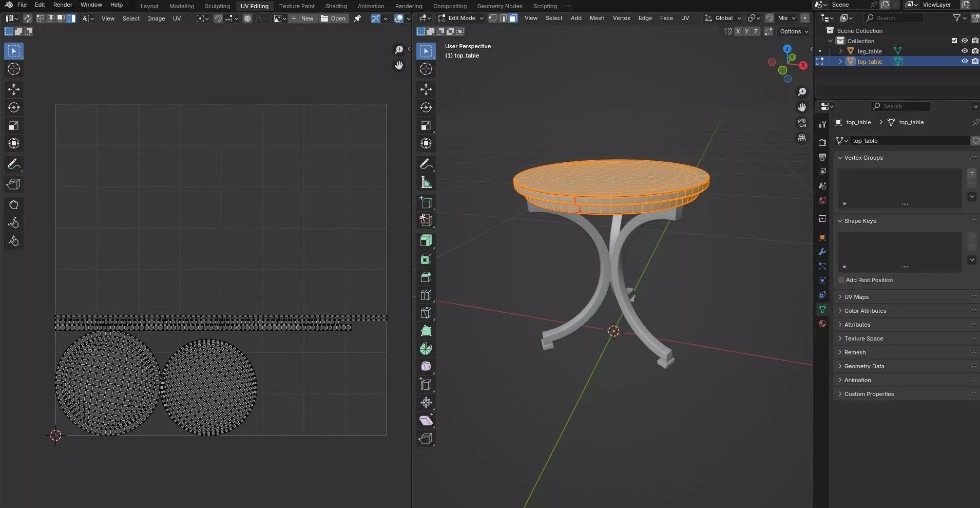Disable leg_table in renders
980x508 pixels.
point(975,51)
